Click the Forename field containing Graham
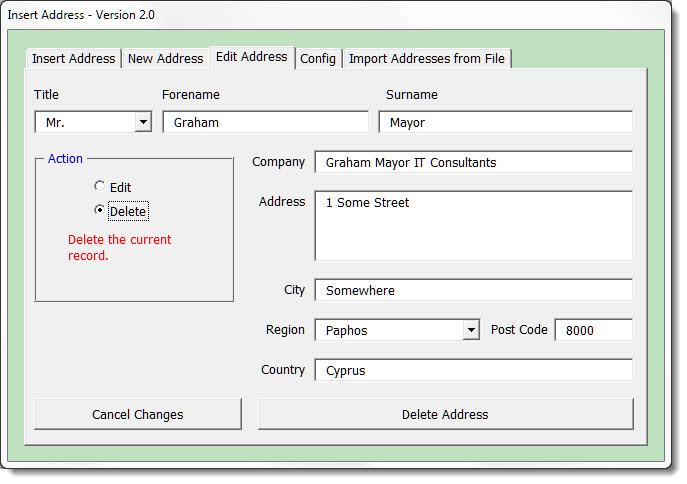 266,122
